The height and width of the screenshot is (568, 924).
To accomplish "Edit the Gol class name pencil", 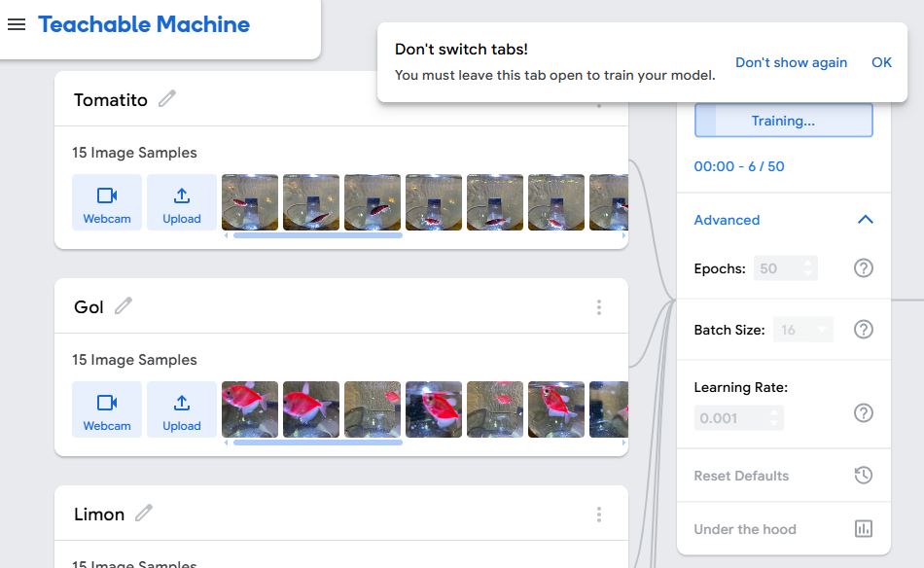I will [124, 305].
